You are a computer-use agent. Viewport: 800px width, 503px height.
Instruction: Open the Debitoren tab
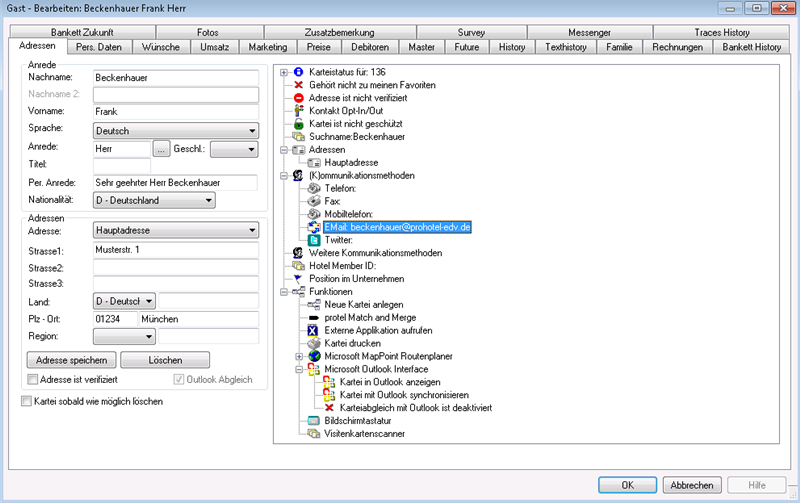pyautogui.click(x=370, y=47)
